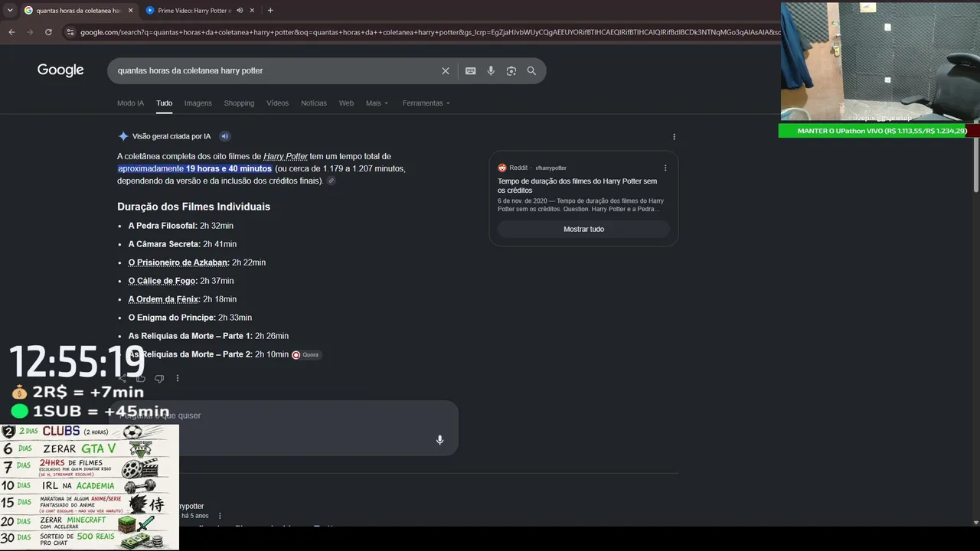
Task: Click the webcam feed thumbnail
Action: 879,61
